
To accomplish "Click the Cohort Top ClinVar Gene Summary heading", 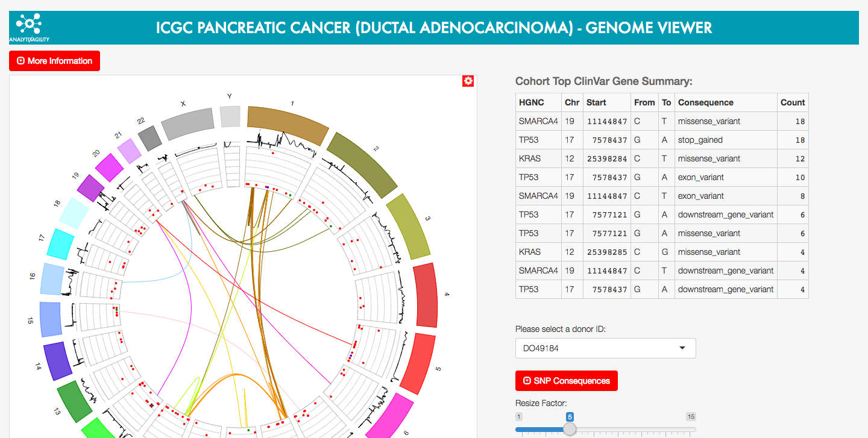I will point(604,81).
